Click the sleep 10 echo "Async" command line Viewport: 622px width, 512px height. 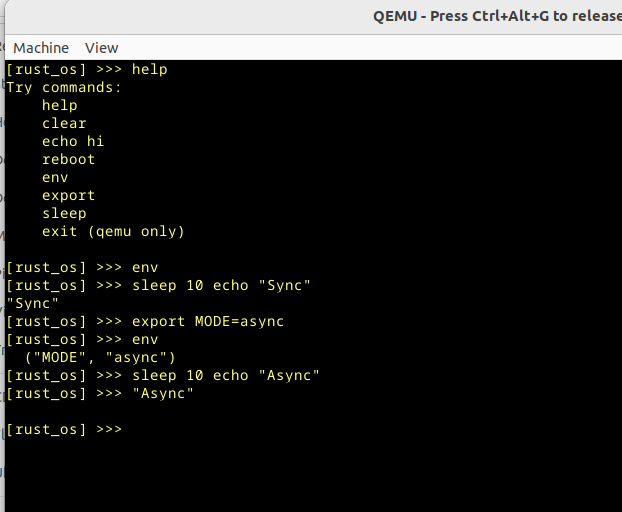click(225, 376)
